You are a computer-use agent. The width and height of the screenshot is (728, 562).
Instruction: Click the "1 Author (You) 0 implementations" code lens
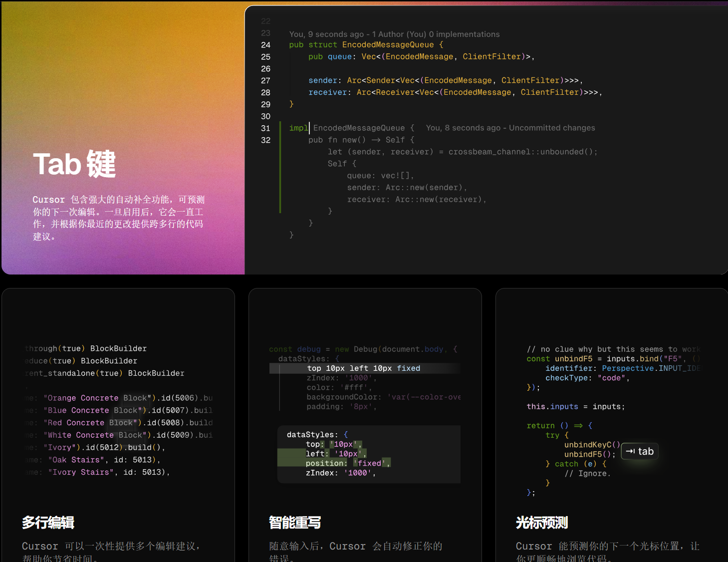point(436,34)
